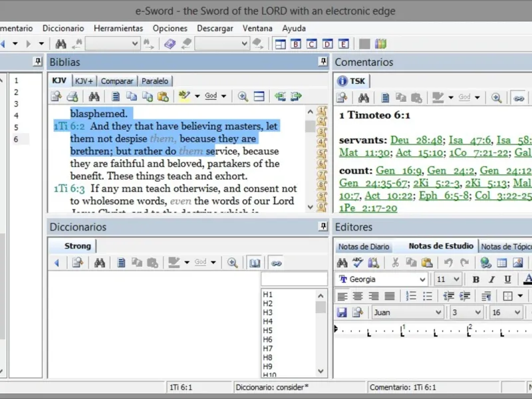Click the paste clipboard icon in Biblias toolbar
The height and width of the screenshot is (399, 532).
coord(163,96)
